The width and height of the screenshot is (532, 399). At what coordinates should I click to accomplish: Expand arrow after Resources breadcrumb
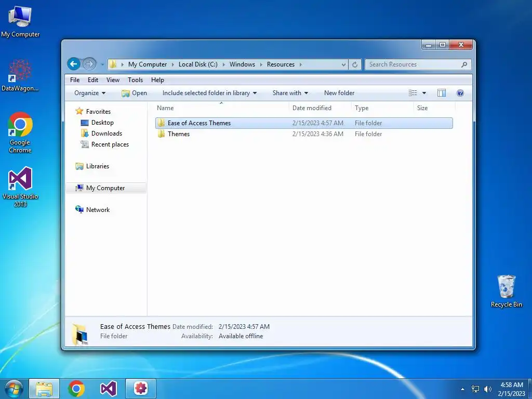(x=300, y=64)
